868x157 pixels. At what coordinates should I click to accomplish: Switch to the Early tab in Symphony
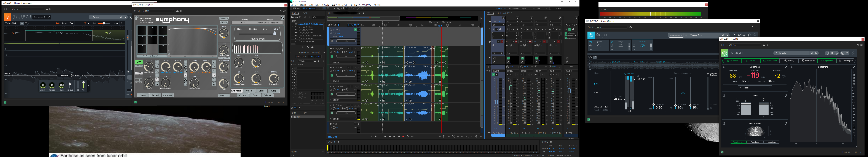click(x=261, y=91)
